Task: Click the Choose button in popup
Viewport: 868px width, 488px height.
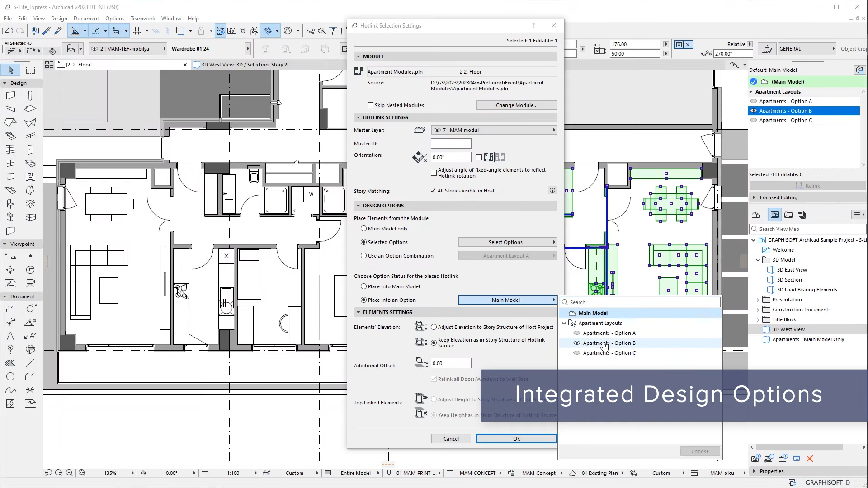Action: point(700,451)
